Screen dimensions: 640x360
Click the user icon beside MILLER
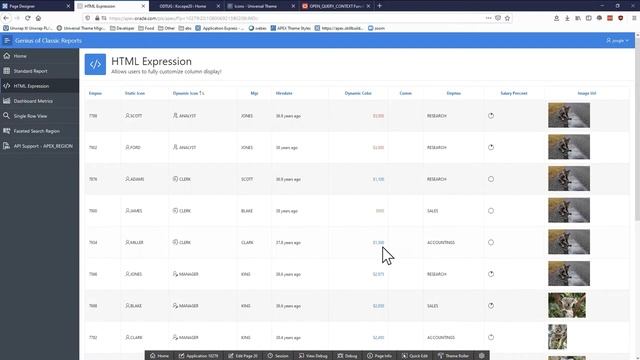(127, 242)
